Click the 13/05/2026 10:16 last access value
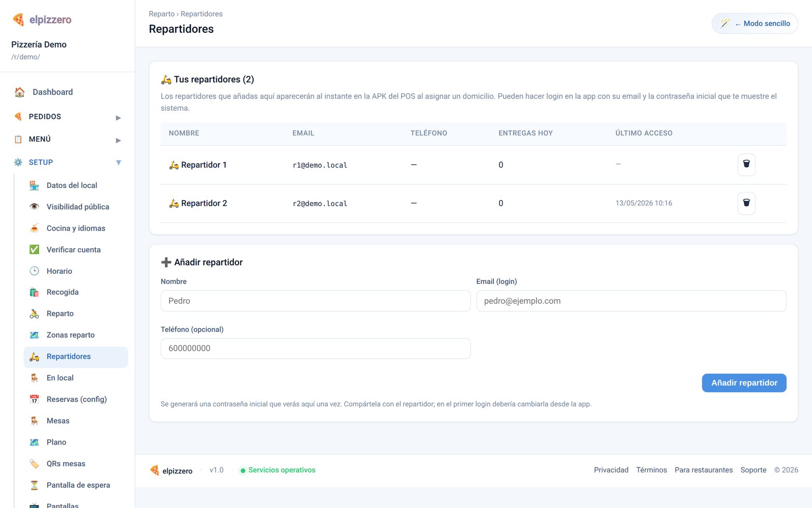Image resolution: width=812 pixels, height=508 pixels. 644,203
